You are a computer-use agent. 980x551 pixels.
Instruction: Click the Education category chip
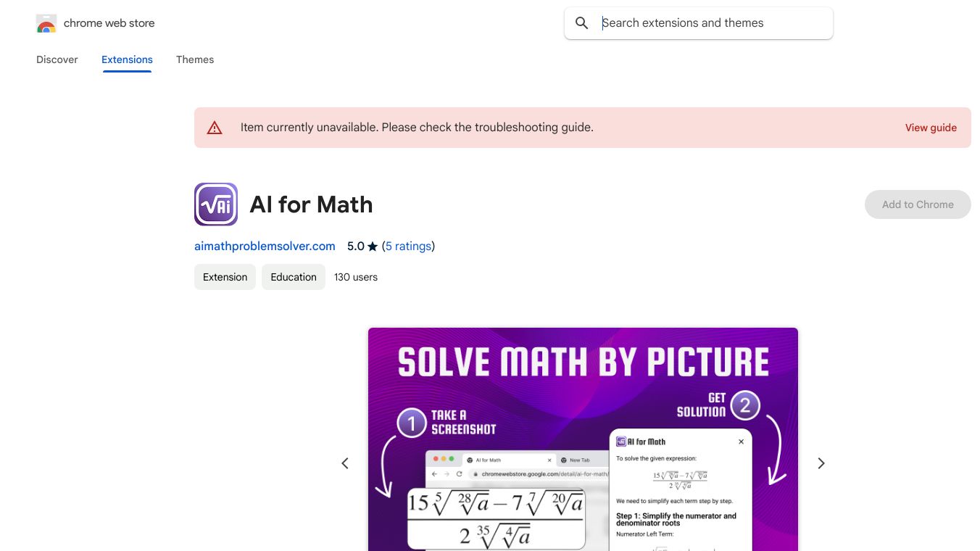(x=294, y=277)
